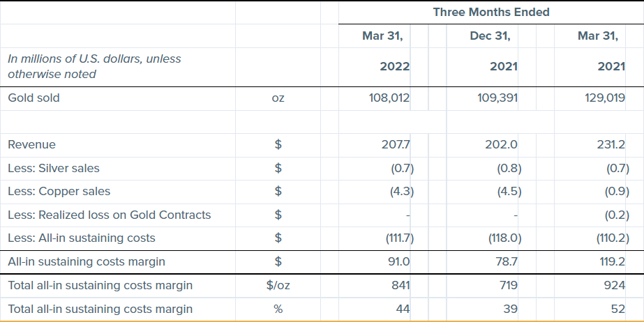Click the margin per ounce value 924
Viewport: 644px width, 322px height.
(615, 286)
